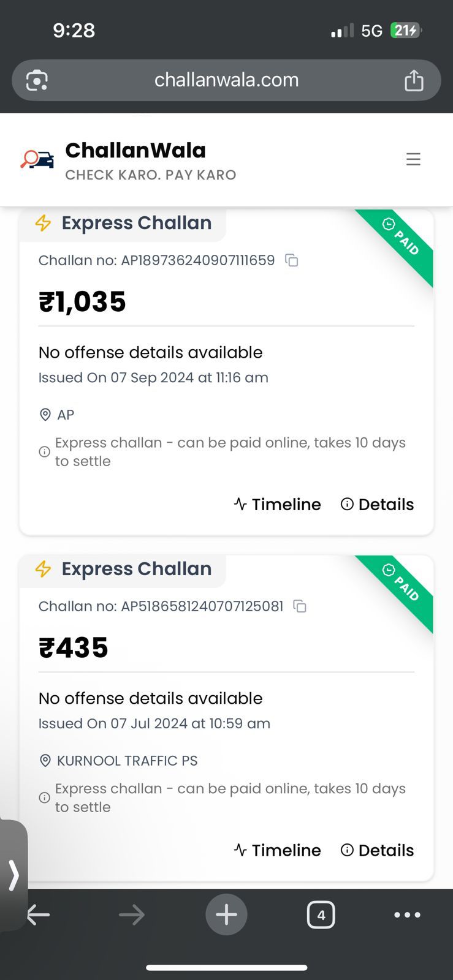Open the hamburger menu in ChallanWala header
453x980 pixels.
[413, 159]
